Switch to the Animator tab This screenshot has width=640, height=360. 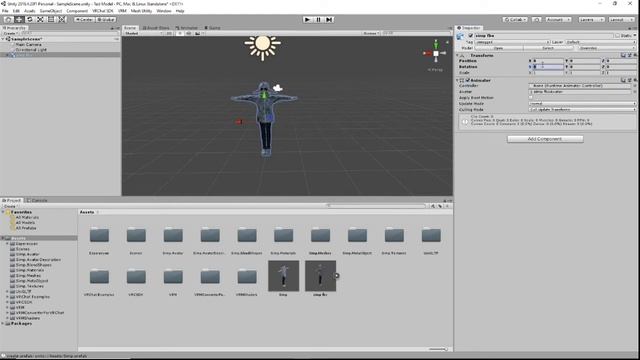point(186,28)
